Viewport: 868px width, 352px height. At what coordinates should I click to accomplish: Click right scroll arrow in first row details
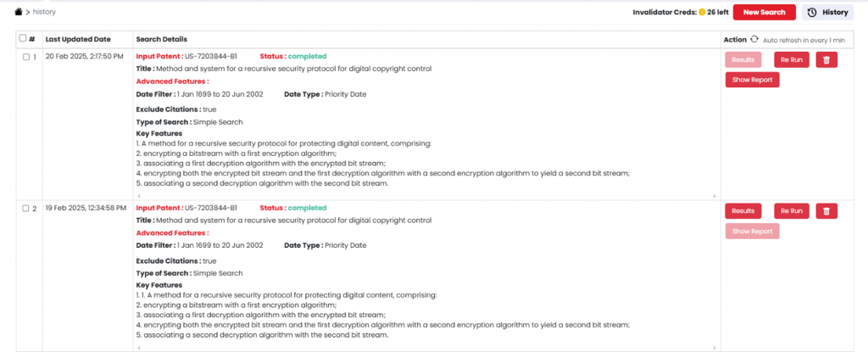click(x=714, y=196)
